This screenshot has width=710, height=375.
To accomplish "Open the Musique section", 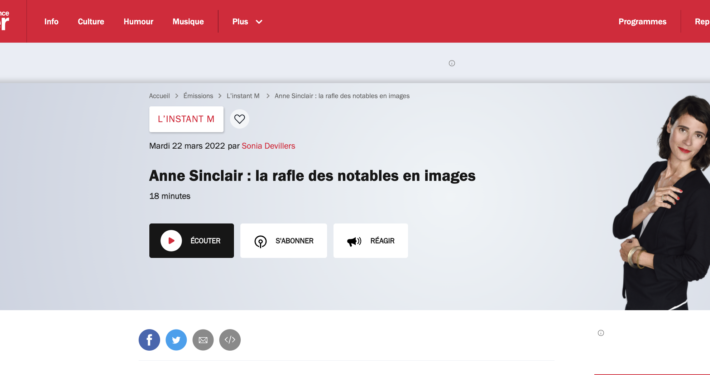I will 188,22.
